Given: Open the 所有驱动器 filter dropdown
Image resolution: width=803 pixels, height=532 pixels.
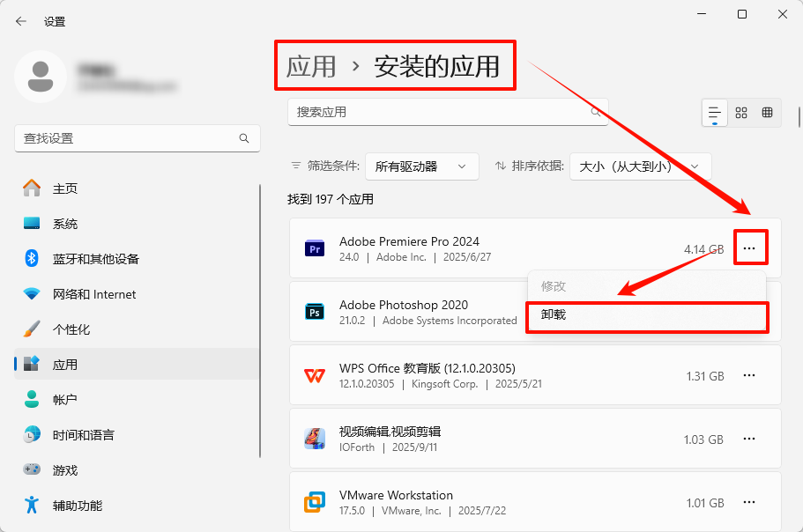Looking at the screenshot, I should (421, 166).
